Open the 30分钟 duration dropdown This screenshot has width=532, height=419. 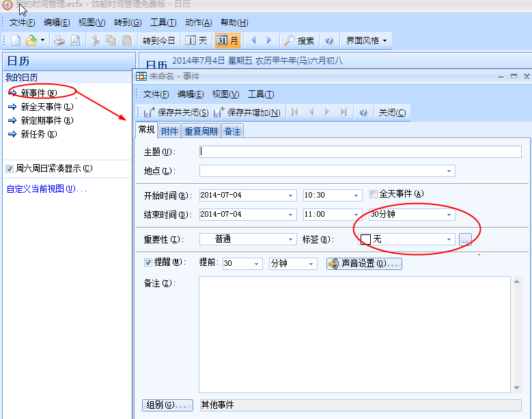tap(449, 215)
